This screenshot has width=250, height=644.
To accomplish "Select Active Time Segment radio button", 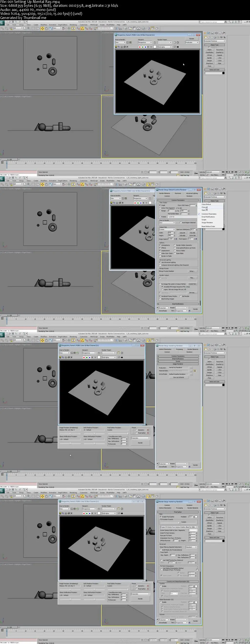I will pos(160,208).
